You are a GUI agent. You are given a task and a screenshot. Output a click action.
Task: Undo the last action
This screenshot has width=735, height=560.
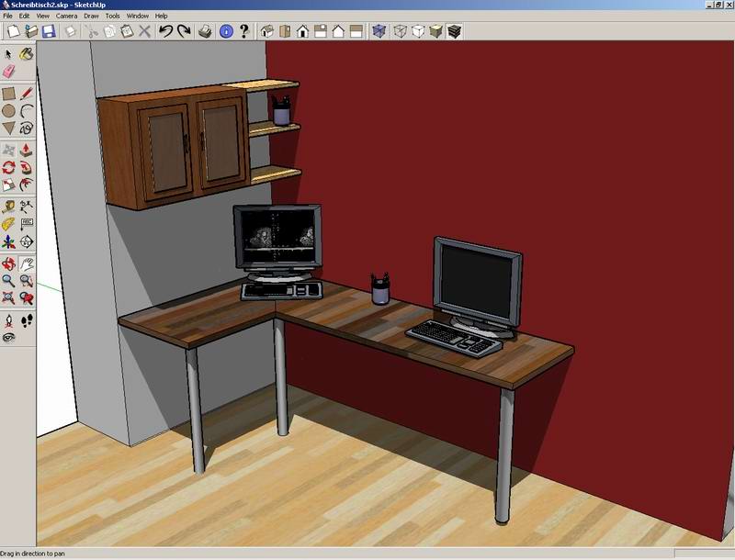click(165, 32)
